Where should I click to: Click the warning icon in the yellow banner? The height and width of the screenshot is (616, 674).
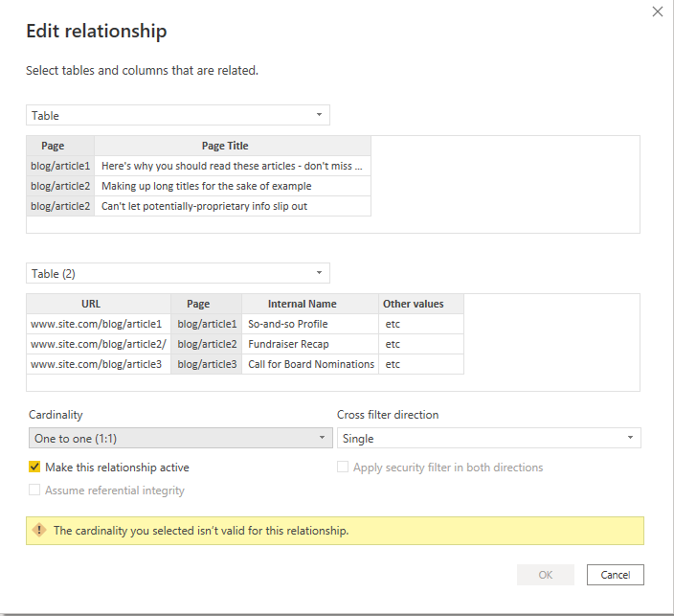[39, 530]
